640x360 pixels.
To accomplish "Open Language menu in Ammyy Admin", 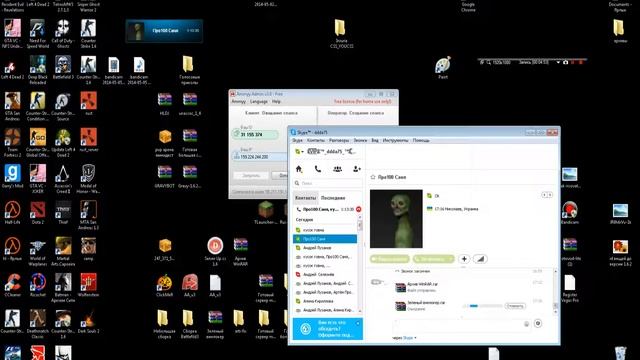I will point(258,102).
